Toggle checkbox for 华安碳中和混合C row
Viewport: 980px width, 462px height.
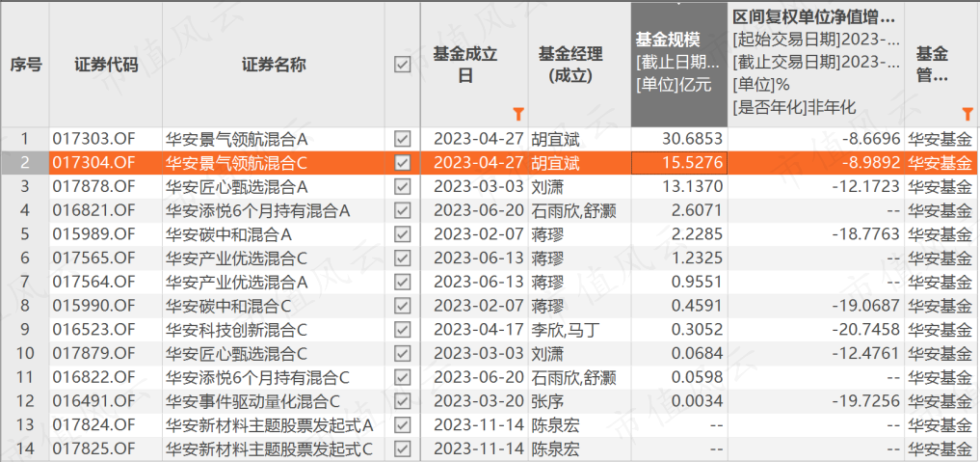pos(403,306)
